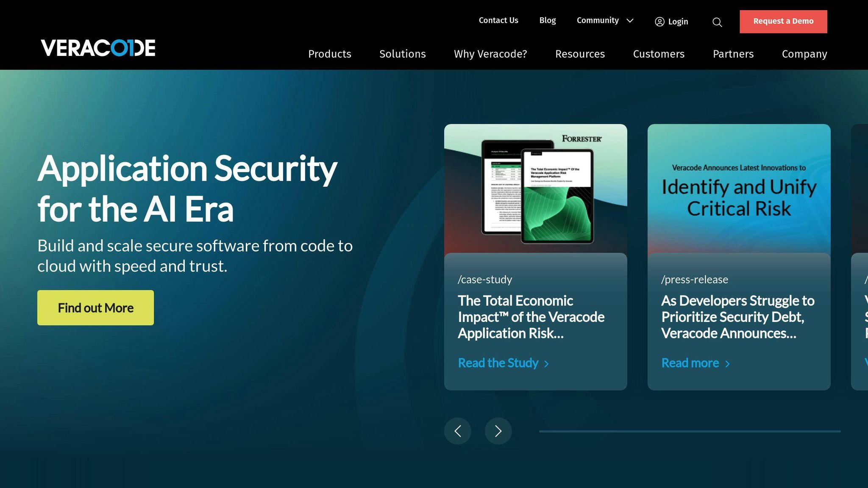Open Identify and Unify Critical Risk image

pos(739,189)
